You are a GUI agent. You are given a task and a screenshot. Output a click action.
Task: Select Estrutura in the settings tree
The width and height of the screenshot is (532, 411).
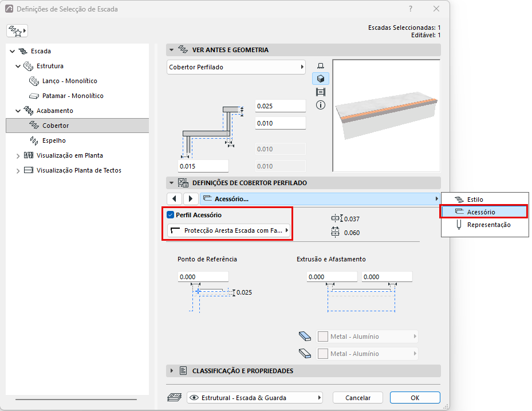[x=50, y=66]
